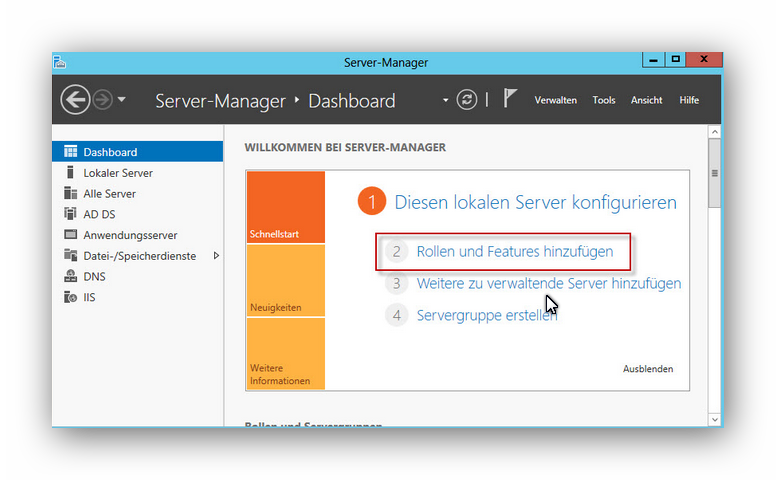This screenshot has height=480, width=776.
Task: Open the navigation history dropdown arrow
Action: point(122,100)
